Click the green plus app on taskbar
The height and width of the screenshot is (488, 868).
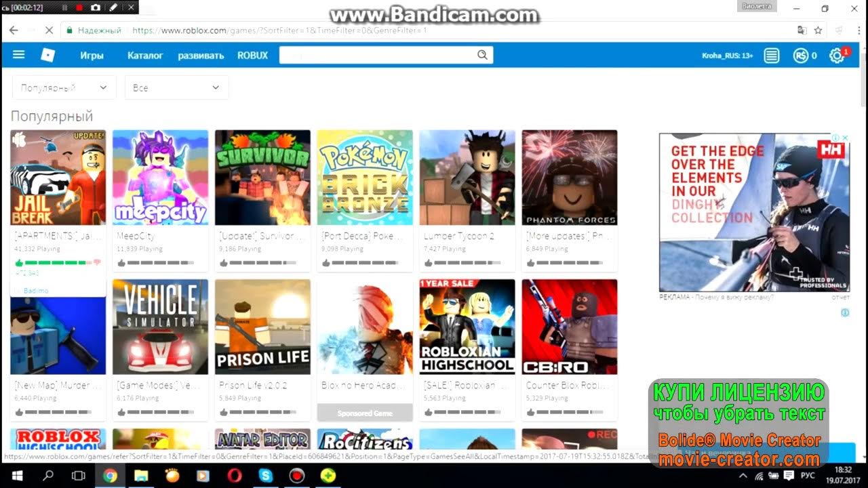pyautogui.click(x=328, y=476)
